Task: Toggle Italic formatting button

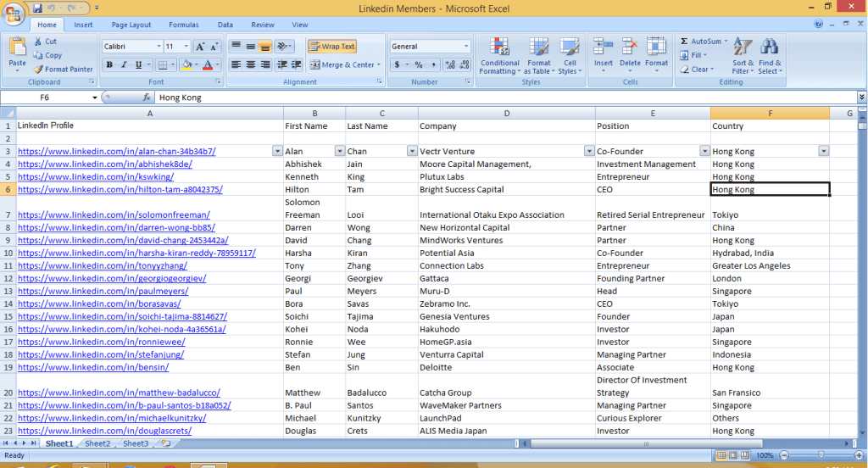Action: [124, 65]
